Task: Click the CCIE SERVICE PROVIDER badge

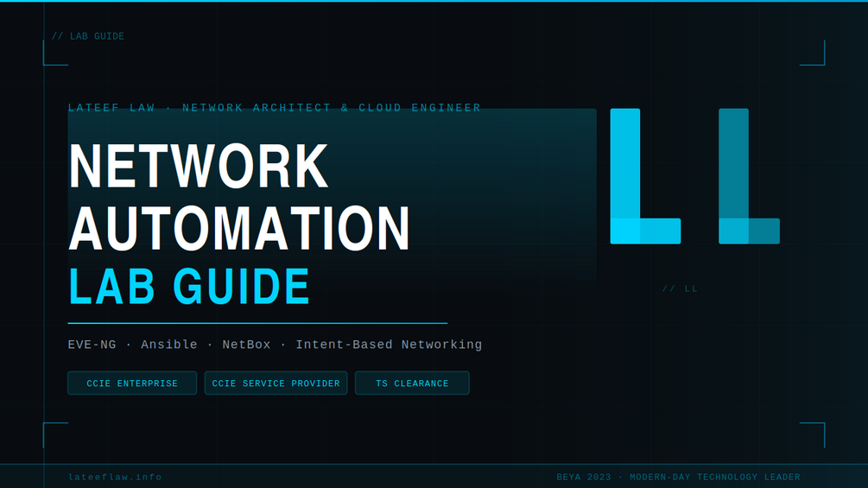Action: pyautogui.click(x=276, y=383)
